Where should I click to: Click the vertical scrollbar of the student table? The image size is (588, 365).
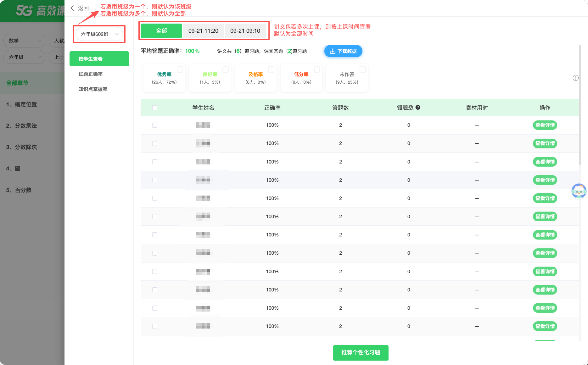pyautogui.click(x=580, y=105)
